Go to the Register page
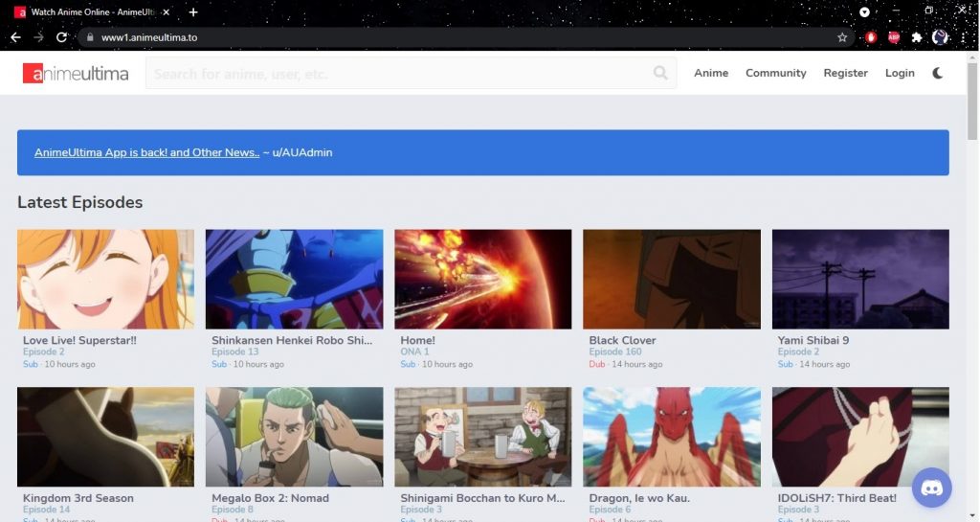This screenshot has height=522, width=980. [x=846, y=73]
